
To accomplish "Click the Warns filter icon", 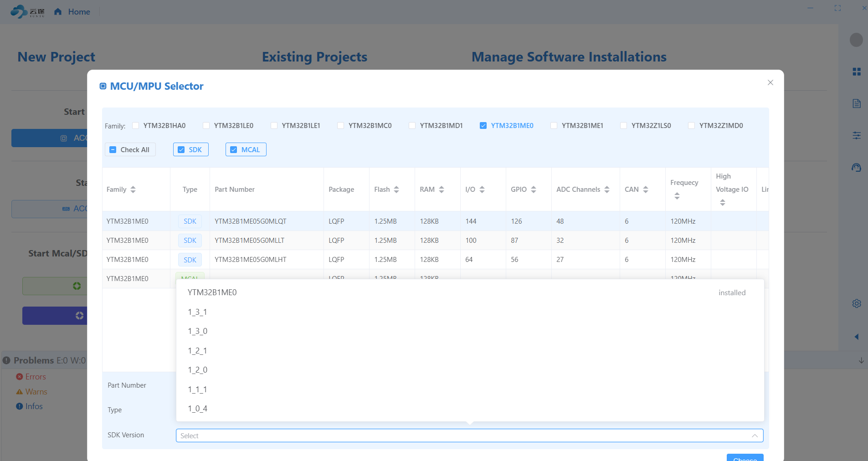I will coord(20,392).
